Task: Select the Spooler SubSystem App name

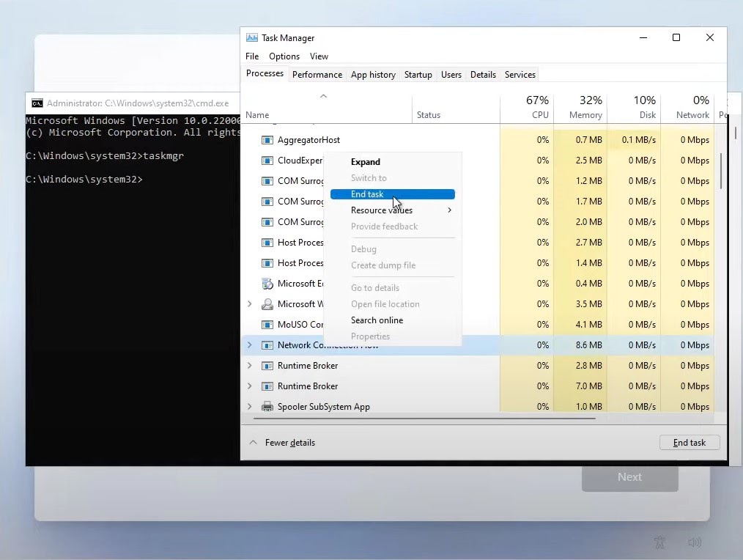Action: click(324, 406)
